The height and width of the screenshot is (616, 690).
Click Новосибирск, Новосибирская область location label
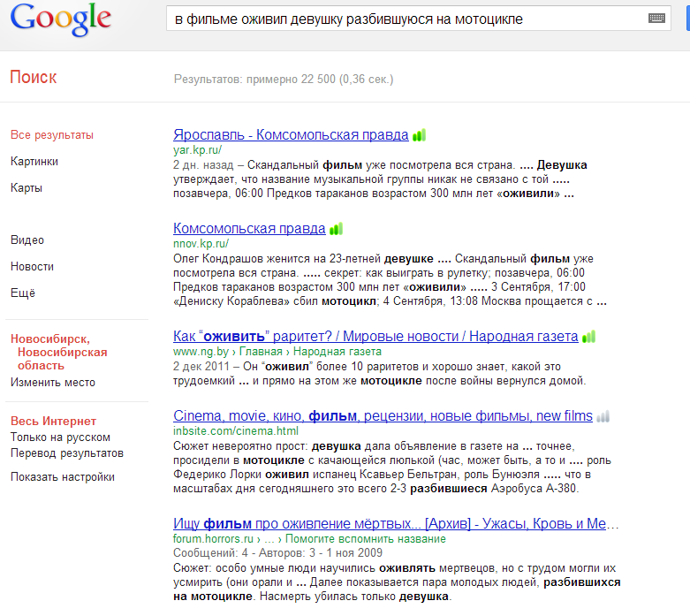(59, 353)
